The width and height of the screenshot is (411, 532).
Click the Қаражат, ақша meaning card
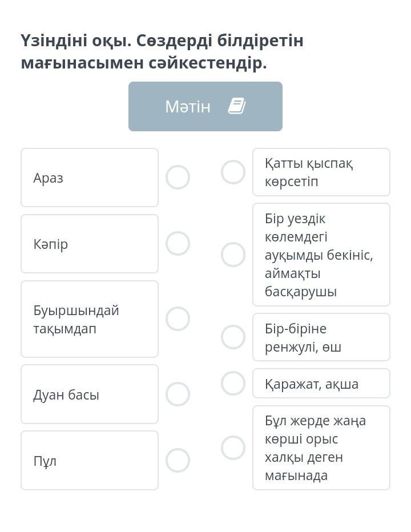pyautogui.click(x=321, y=384)
